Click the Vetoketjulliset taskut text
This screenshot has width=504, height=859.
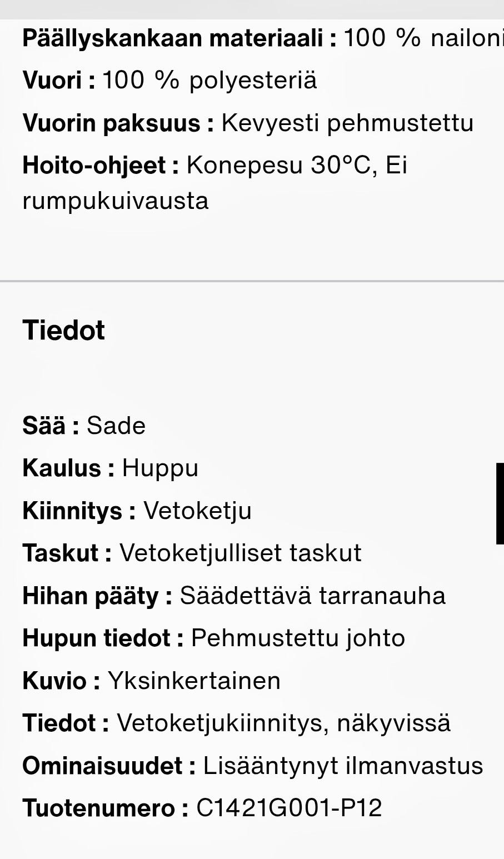tap(241, 553)
